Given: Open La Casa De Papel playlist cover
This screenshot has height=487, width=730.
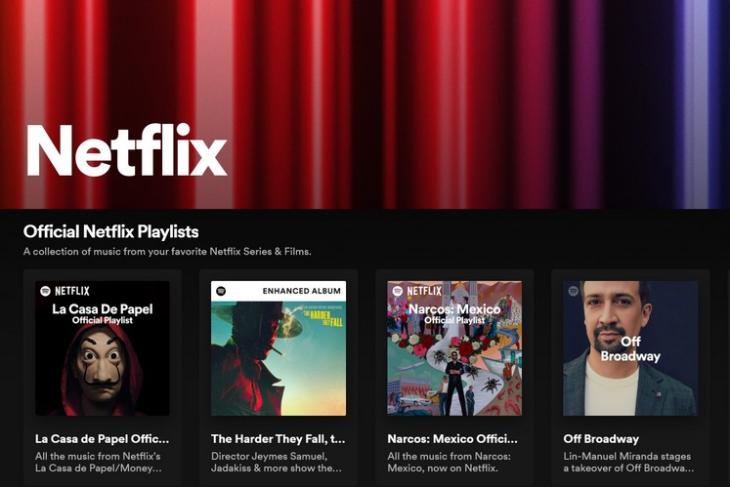Looking at the screenshot, I should point(102,348).
